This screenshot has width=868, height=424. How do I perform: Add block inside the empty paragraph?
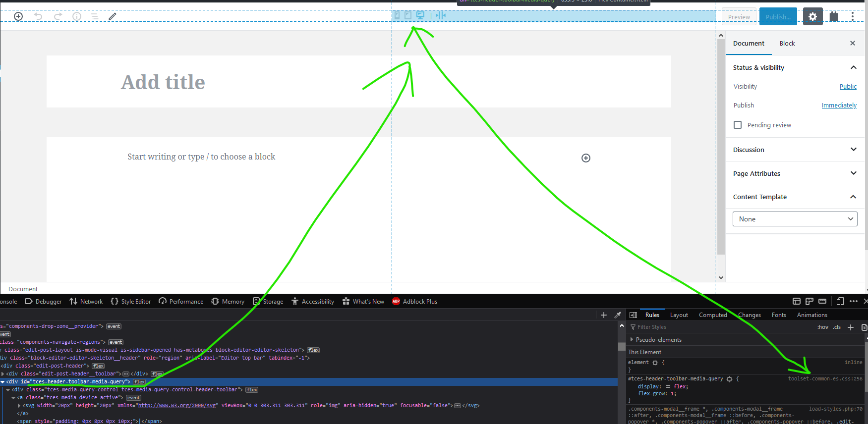pos(586,158)
